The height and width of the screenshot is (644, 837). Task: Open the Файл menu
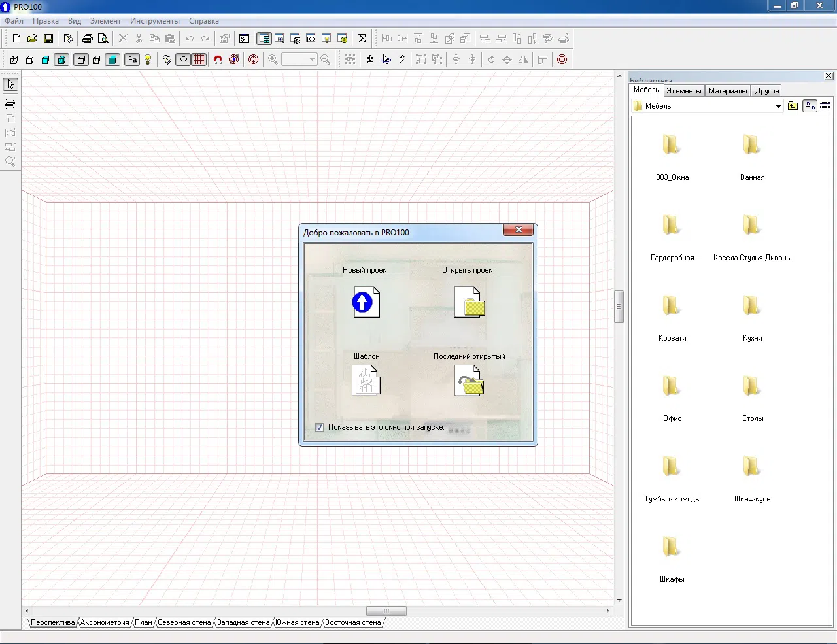[14, 21]
